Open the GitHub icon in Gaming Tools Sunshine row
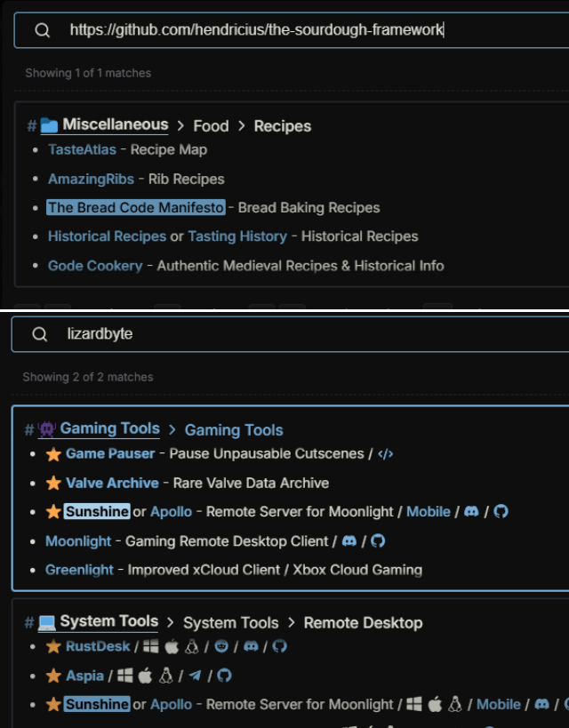The image size is (569, 728). coord(501,511)
